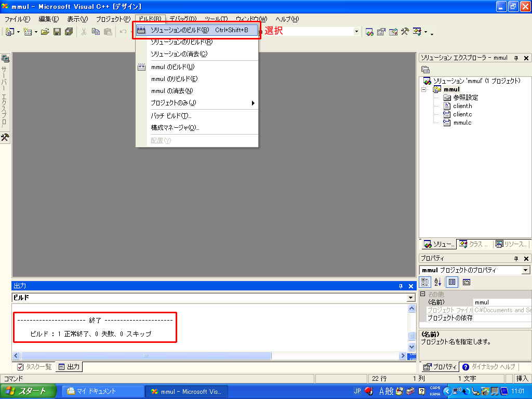Open the Toolbox side tab icon
Screen dimensions: 532x399
[5, 137]
